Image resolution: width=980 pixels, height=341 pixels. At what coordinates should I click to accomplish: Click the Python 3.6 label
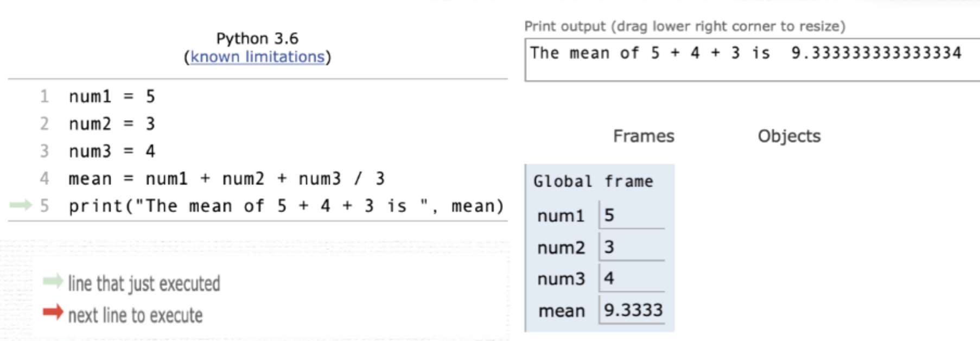click(257, 38)
